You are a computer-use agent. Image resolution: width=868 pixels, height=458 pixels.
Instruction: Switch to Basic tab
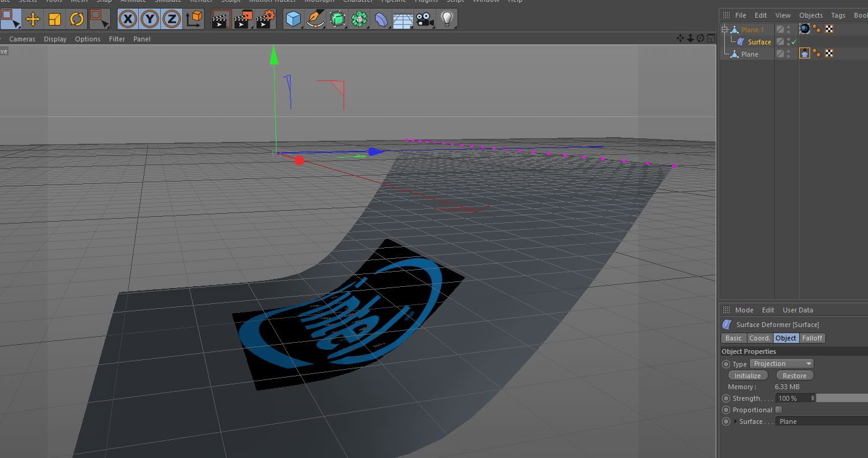coord(733,338)
